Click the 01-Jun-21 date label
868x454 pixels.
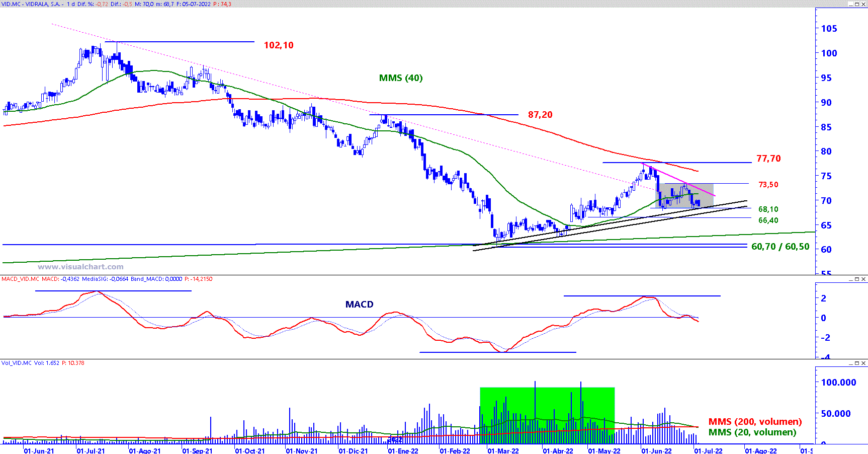click(39, 451)
